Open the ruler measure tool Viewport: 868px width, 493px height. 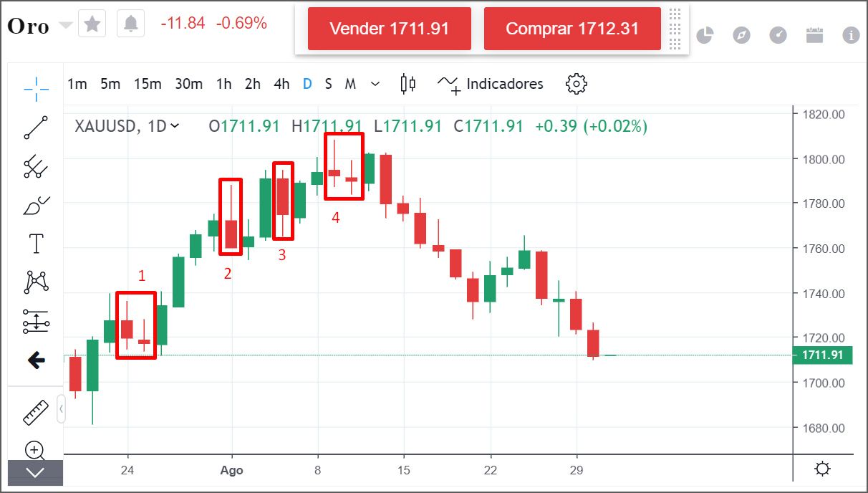coord(36,413)
